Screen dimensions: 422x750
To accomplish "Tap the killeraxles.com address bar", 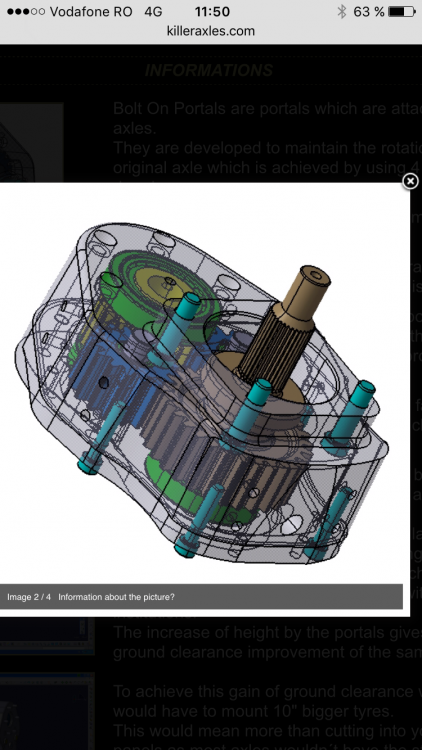I will [x=211, y=31].
